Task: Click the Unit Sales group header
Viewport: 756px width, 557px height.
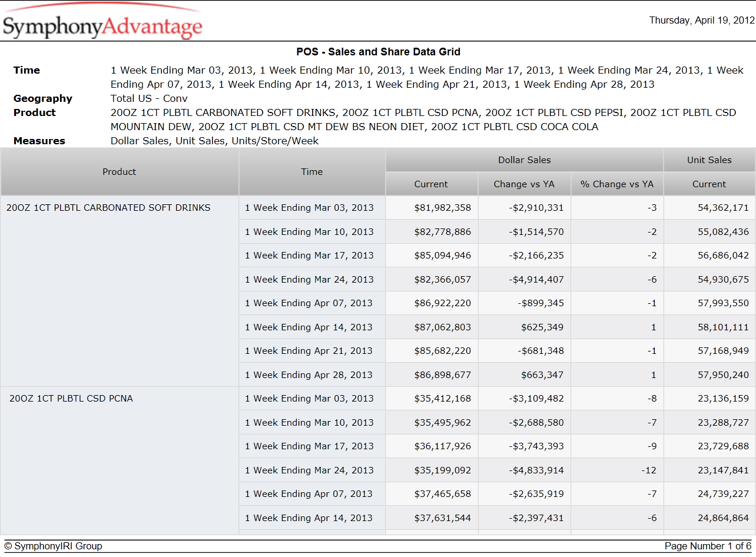Action: click(x=709, y=160)
